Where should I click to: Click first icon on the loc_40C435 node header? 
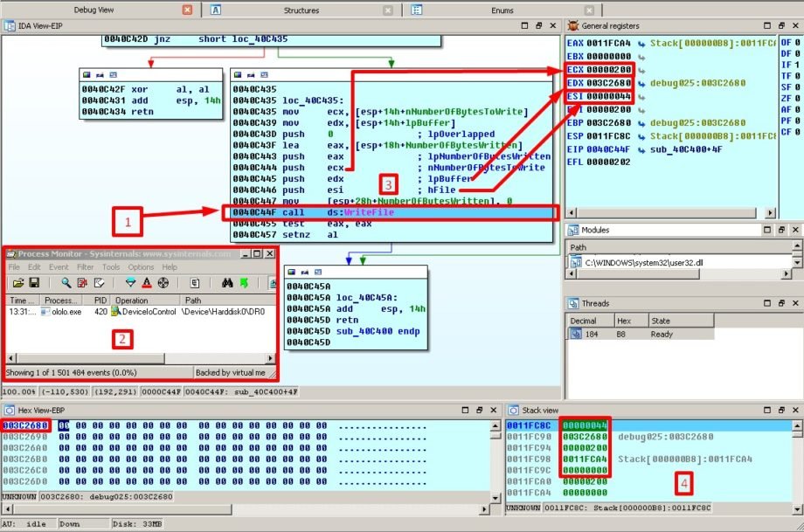(238, 75)
